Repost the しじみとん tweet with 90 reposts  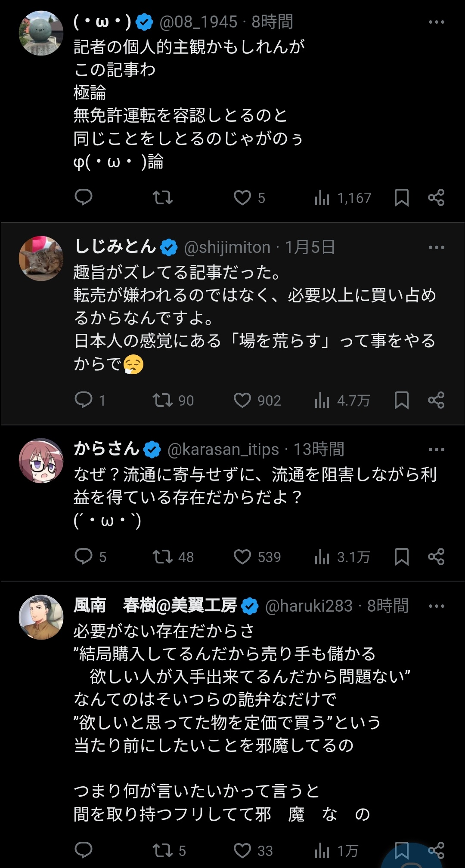(163, 400)
